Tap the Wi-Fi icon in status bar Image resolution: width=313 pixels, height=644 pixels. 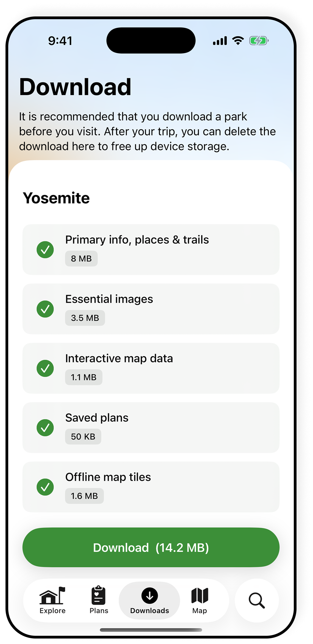(238, 41)
